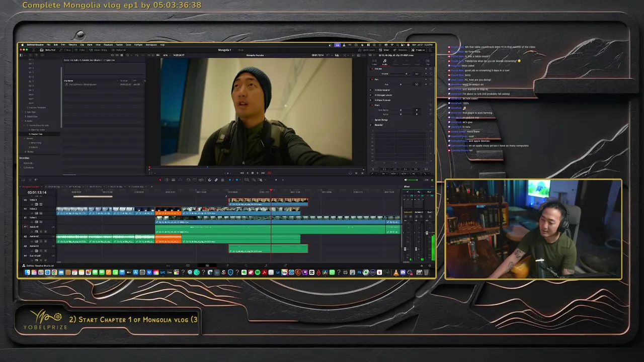Select the orange clip on Video 2 track
This screenshot has height=362, width=644.
168,211
